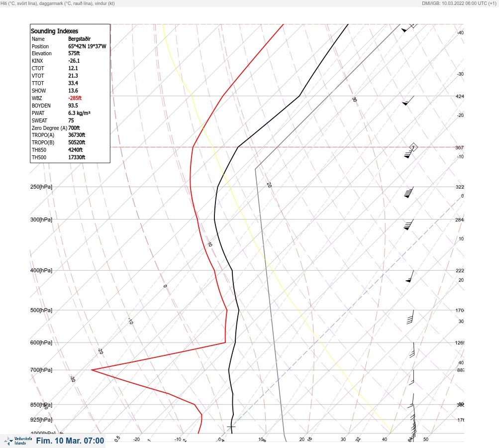
Task: Click the Veðurstofa Íslands logo
Action: pyautogui.click(x=18, y=441)
